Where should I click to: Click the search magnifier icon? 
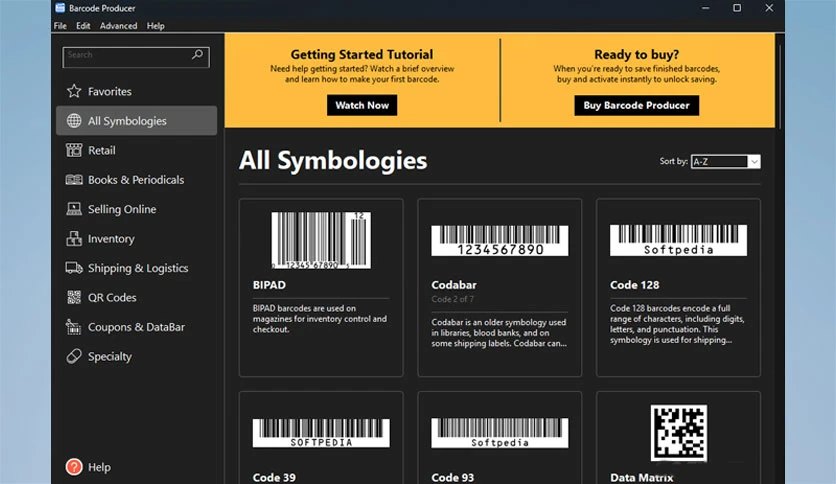[x=198, y=54]
